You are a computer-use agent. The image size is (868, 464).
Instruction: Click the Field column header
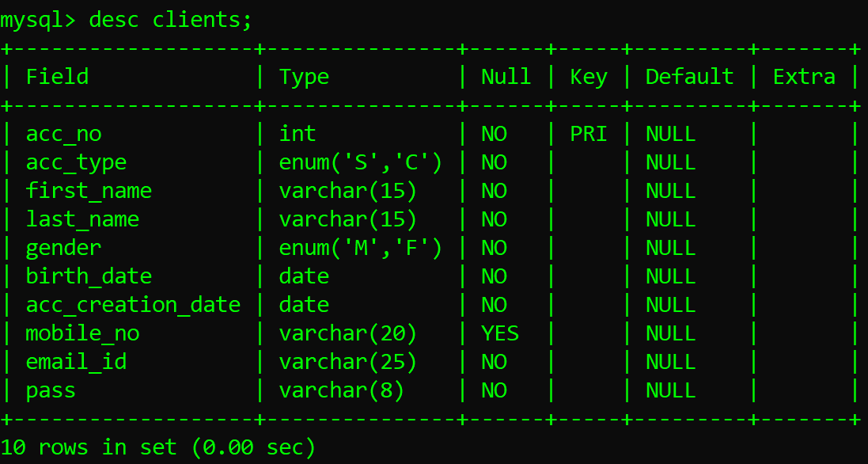57,77
